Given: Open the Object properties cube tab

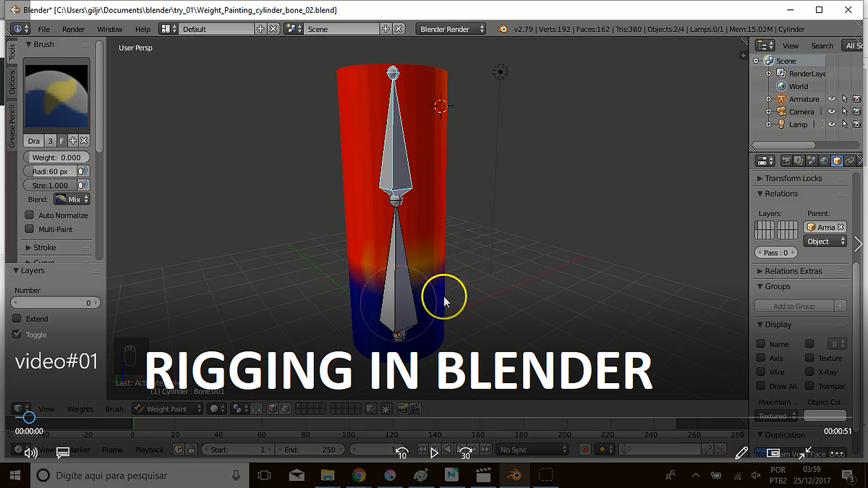Looking at the screenshot, I should tap(837, 160).
